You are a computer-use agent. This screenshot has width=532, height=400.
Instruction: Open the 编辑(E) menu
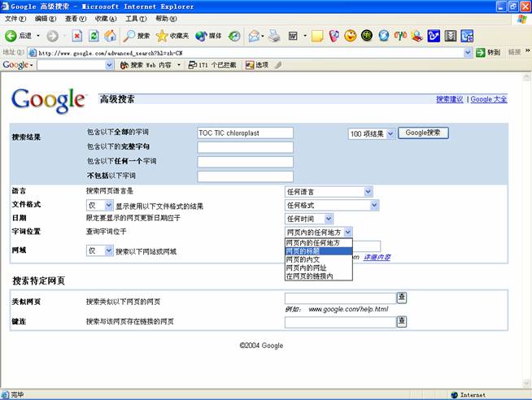46,19
